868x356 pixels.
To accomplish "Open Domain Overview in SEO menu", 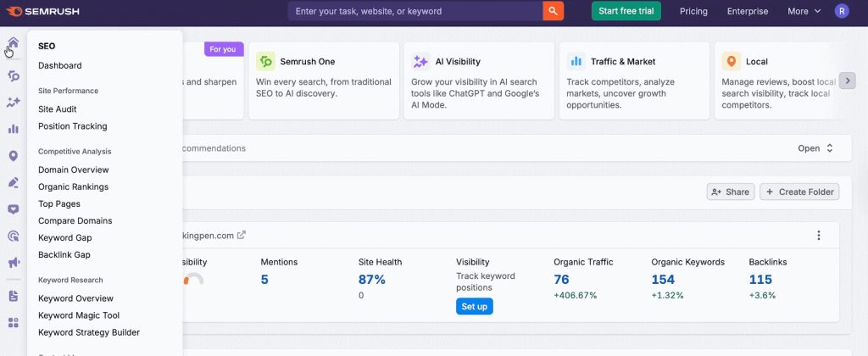I will tap(73, 170).
